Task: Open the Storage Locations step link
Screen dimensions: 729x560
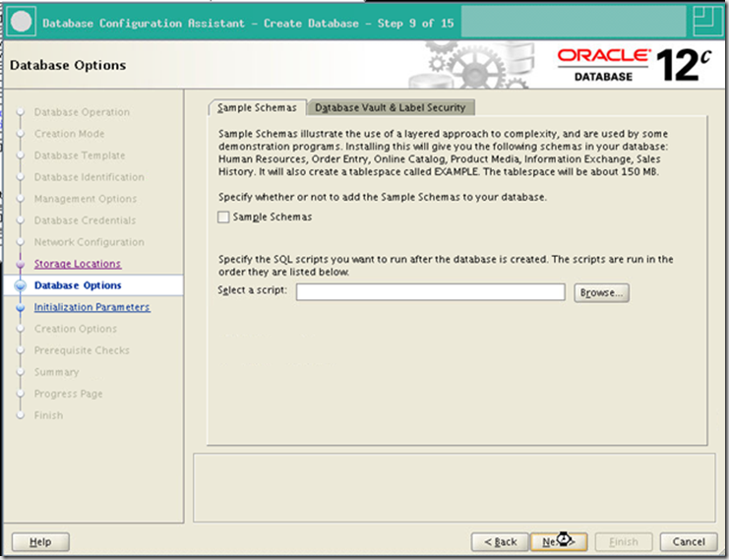Action: tap(78, 264)
